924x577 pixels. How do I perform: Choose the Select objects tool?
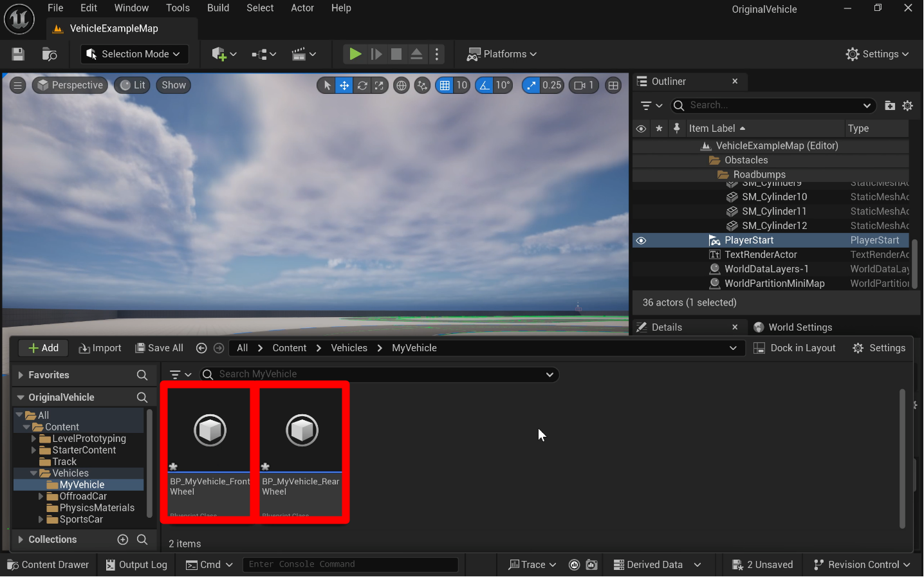pos(327,85)
